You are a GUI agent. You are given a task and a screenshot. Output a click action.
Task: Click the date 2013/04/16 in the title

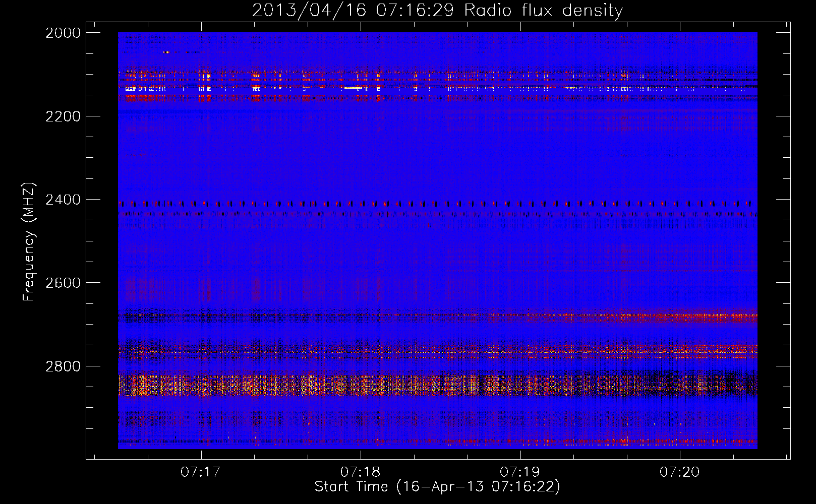click(309, 11)
